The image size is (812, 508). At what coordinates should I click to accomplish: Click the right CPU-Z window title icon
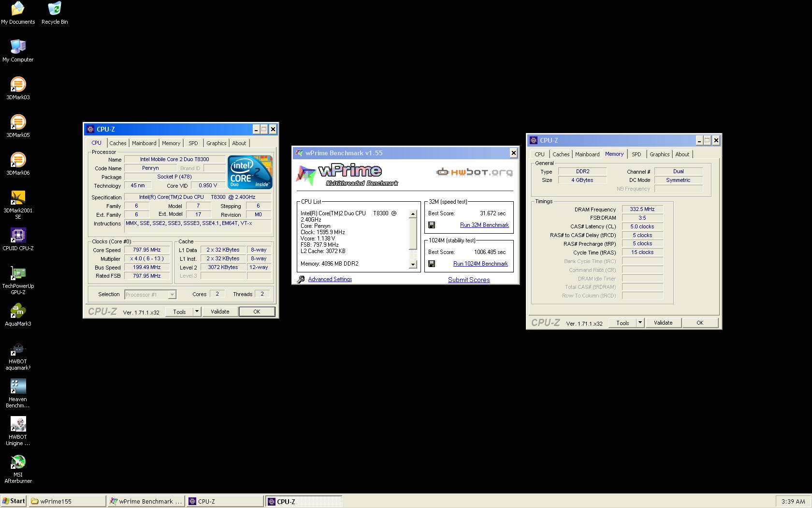click(534, 140)
